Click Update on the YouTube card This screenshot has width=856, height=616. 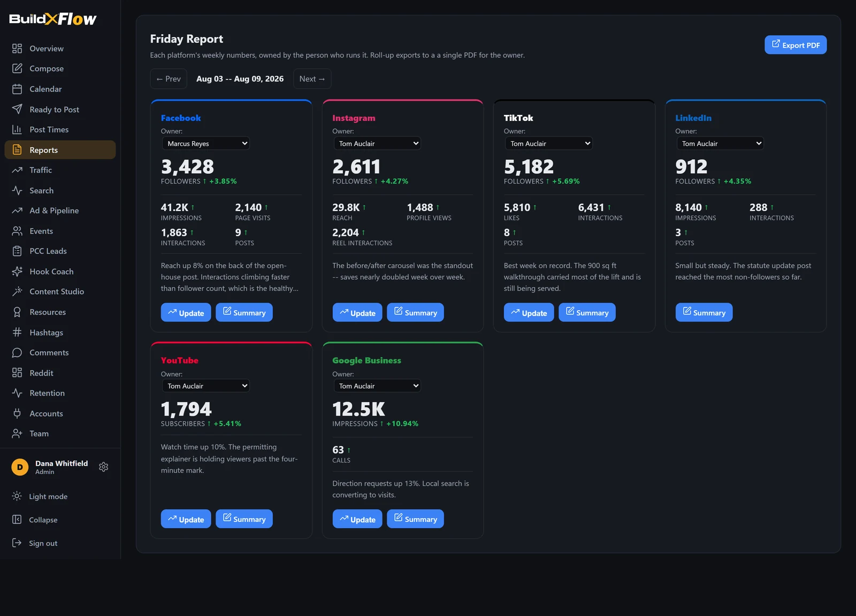186,519
